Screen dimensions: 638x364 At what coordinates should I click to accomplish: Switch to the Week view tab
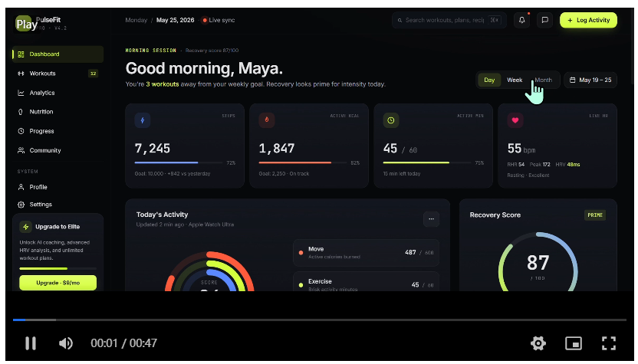click(515, 80)
